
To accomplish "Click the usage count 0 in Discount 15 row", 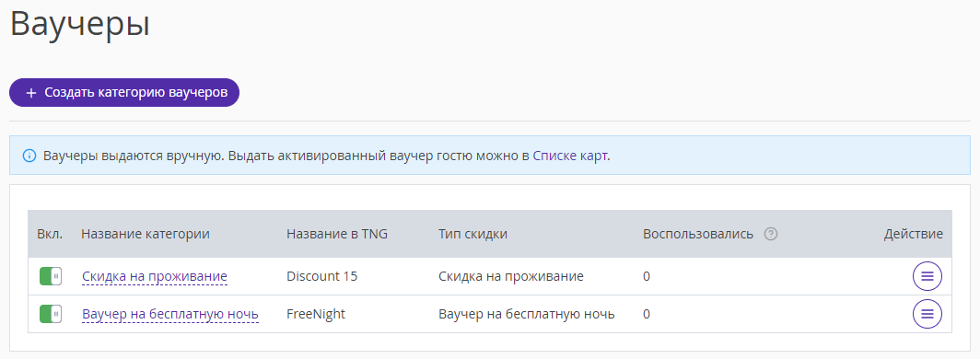I will coord(647,276).
